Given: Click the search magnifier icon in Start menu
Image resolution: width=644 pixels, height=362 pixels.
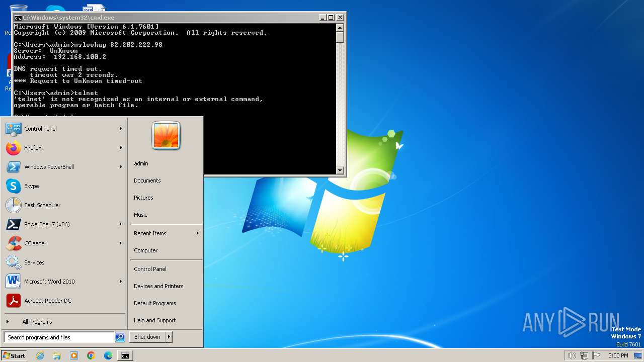Looking at the screenshot, I should [x=120, y=337].
